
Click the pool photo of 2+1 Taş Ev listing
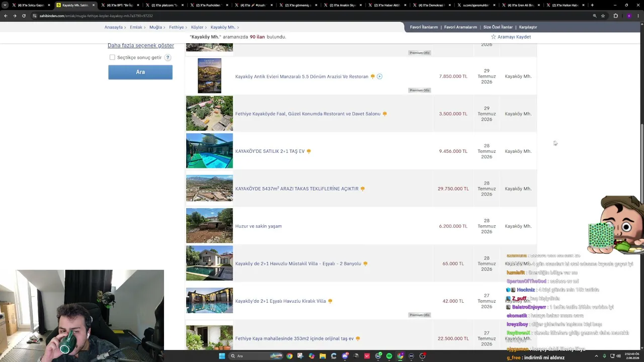(x=209, y=151)
